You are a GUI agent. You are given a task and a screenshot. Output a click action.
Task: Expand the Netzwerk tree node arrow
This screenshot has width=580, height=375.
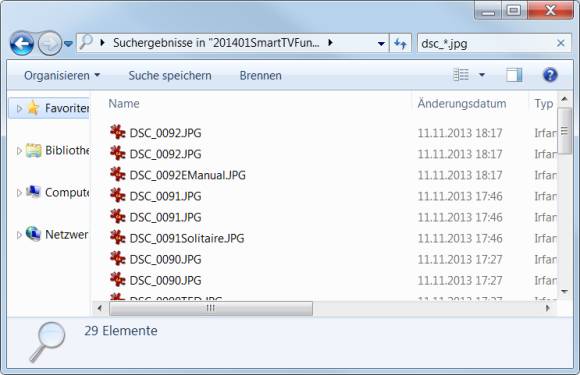19,235
